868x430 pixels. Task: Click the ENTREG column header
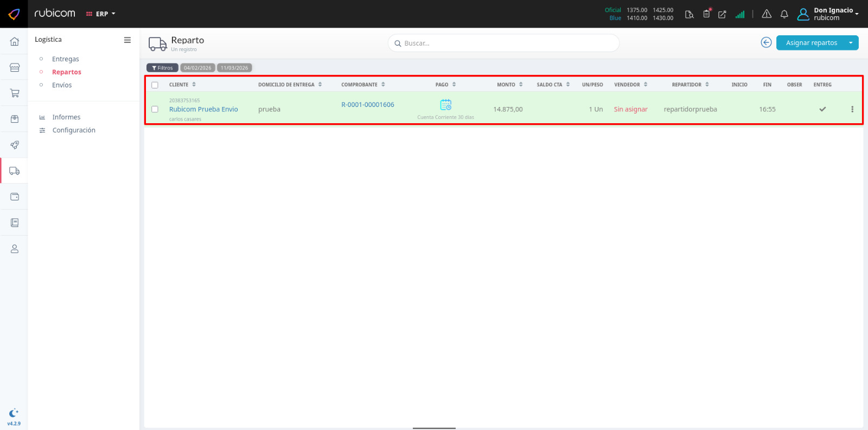coord(822,85)
